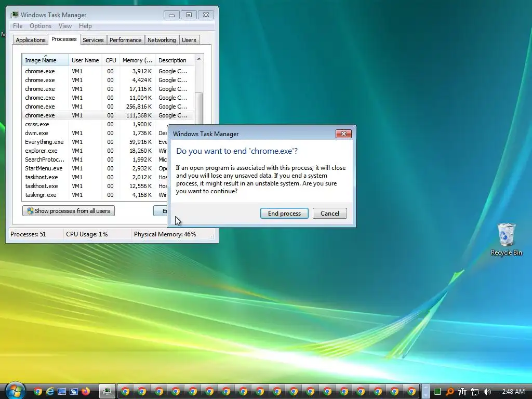Open the Everything search tray icon
This screenshot has height=399, width=532.
[x=450, y=392]
